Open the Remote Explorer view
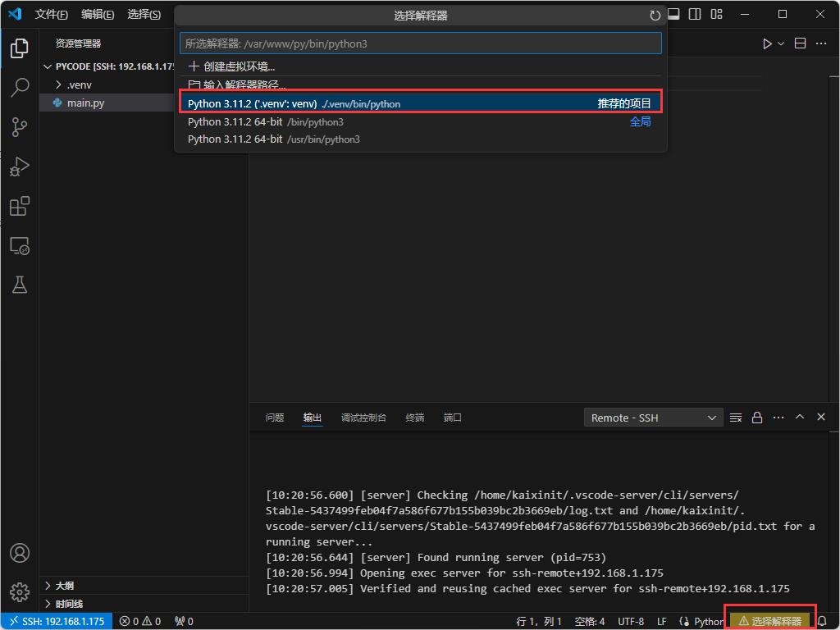The width and height of the screenshot is (840, 630). pyautogui.click(x=20, y=245)
